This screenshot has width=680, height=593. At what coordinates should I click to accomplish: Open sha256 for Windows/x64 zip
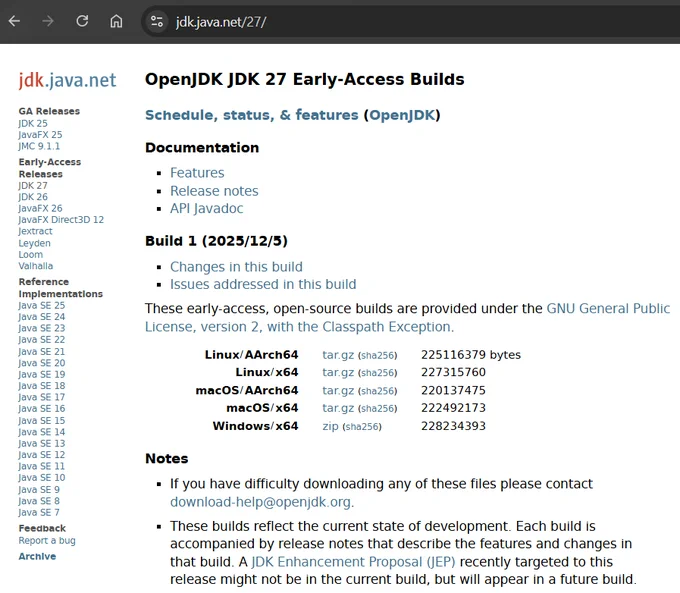[x=362, y=427]
